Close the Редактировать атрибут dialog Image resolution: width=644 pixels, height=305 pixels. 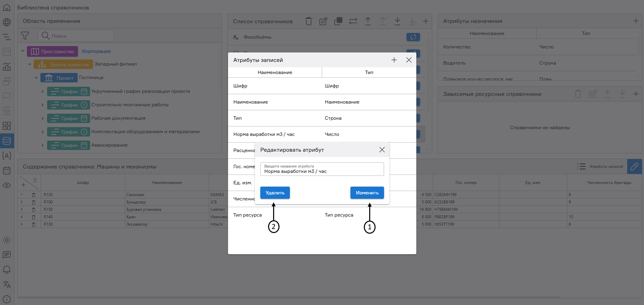tap(382, 150)
